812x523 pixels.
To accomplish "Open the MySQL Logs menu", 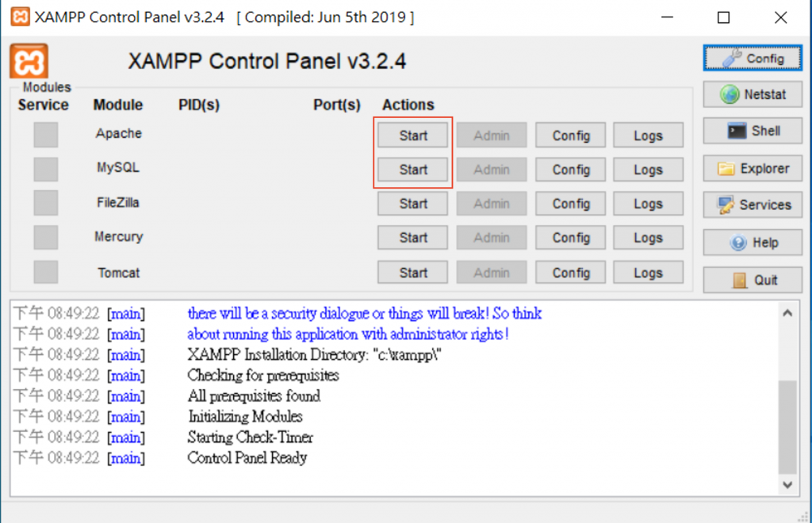I will click(x=649, y=170).
